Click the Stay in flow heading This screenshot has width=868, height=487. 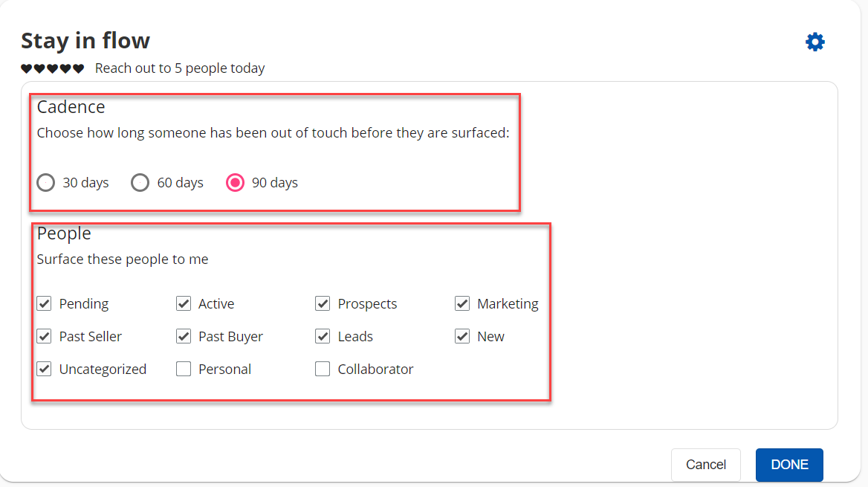(x=85, y=40)
